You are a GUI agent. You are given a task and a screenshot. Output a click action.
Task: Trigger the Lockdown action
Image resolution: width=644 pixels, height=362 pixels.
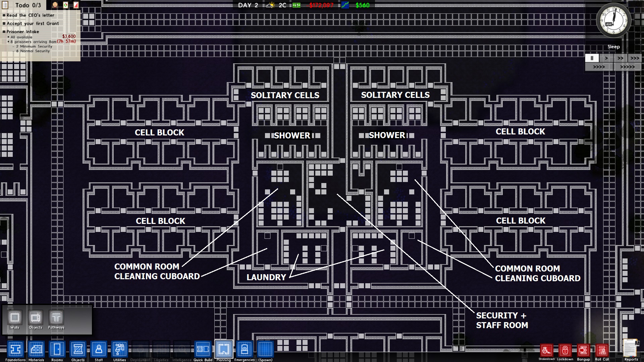coord(565,351)
